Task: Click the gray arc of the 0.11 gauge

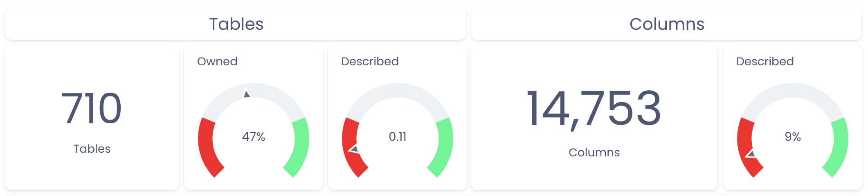Action: pyautogui.click(x=398, y=90)
